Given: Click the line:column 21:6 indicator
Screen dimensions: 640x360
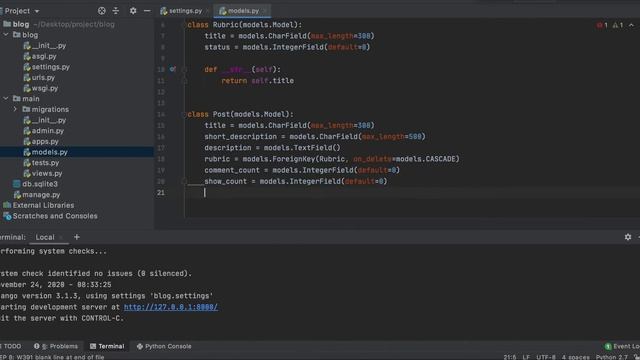Looking at the screenshot, I should 509,357.
